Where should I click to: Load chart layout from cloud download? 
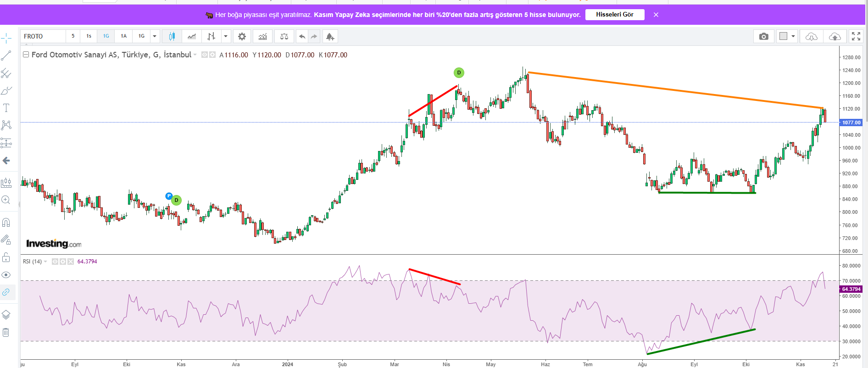pos(811,36)
